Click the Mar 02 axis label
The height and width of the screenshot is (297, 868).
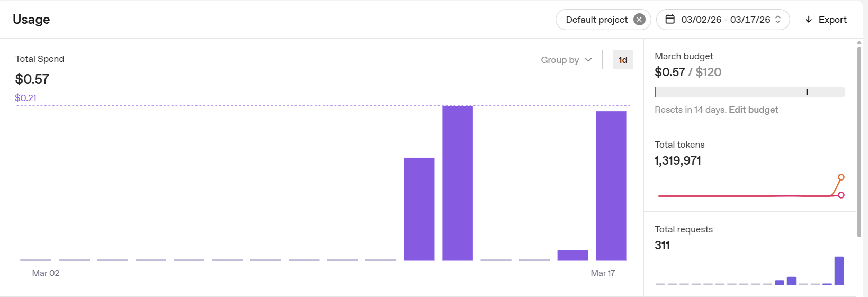46,273
